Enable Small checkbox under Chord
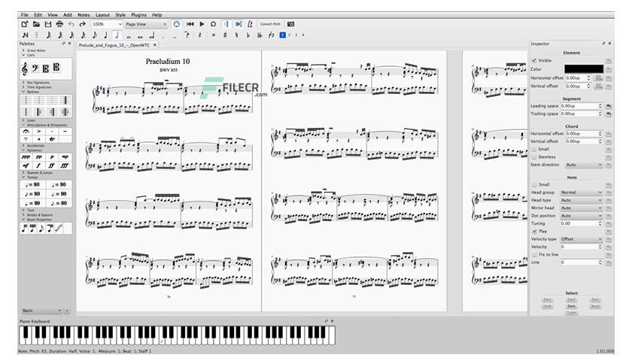 (x=534, y=149)
